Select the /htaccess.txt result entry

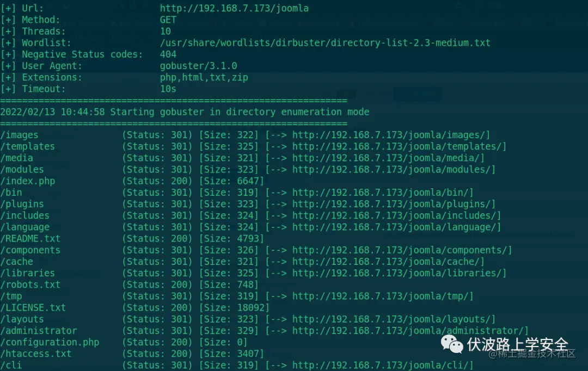click(35, 354)
